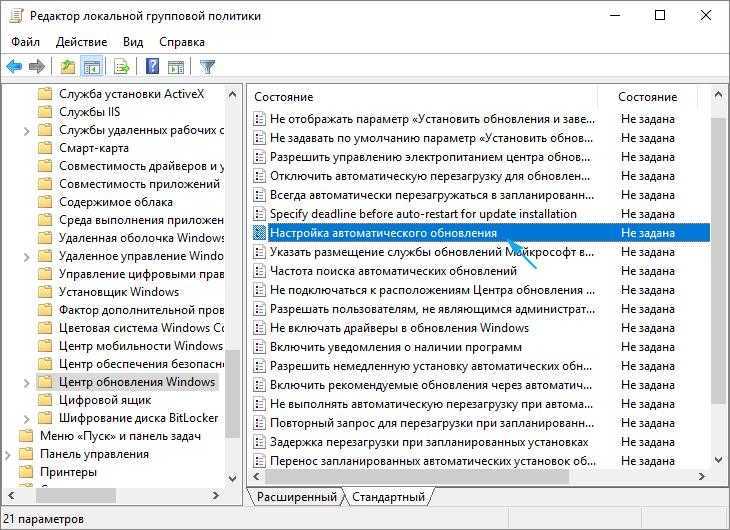
Task: Go back with the blue arrow
Action: point(14,67)
